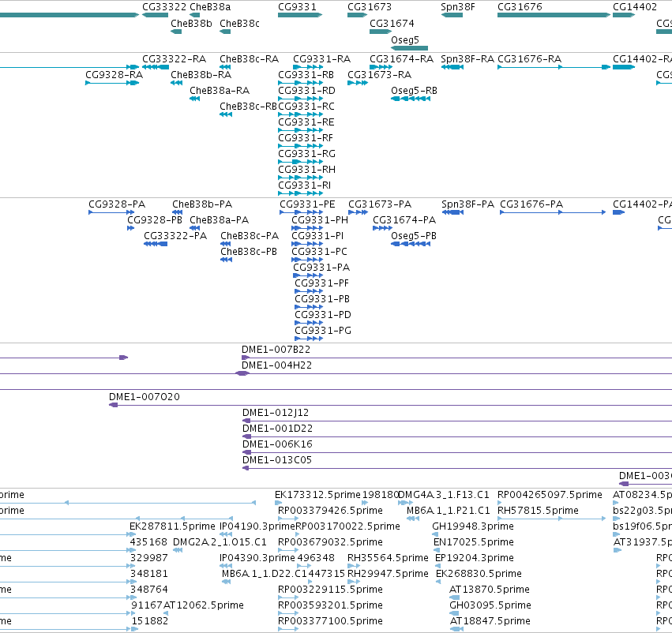Viewport: 672px width, 633px height.
Task: Click BAC clone DME1-013C05
Action: tap(457, 469)
